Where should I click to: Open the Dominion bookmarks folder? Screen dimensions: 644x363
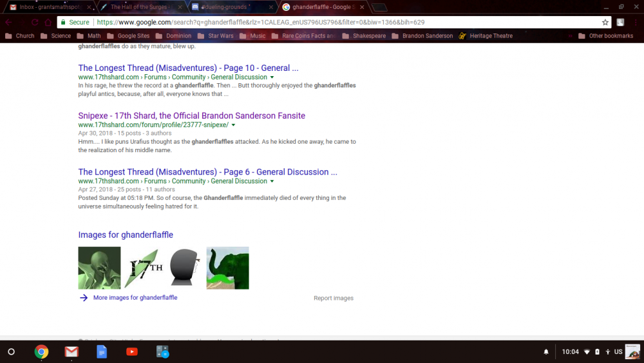(x=173, y=35)
